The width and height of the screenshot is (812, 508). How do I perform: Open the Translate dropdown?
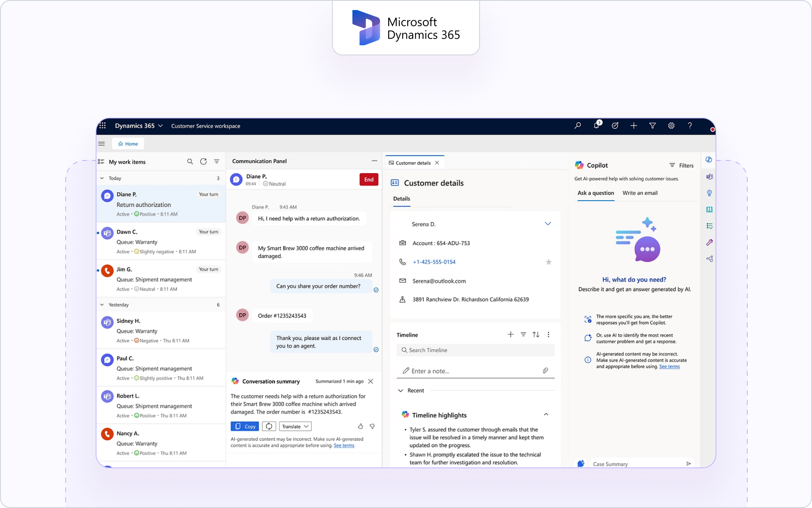click(x=295, y=426)
